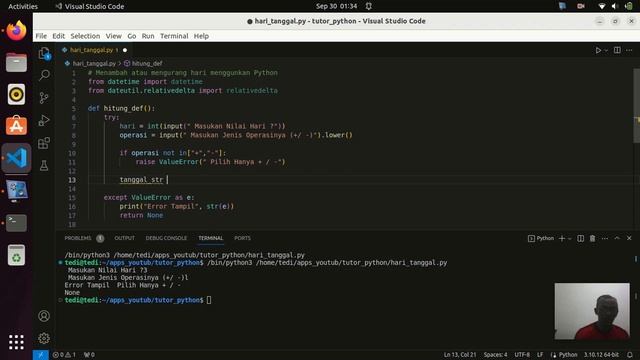This screenshot has width=640, height=360.
Task: Open the Terminal app in the dock
Action: [16, 223]
